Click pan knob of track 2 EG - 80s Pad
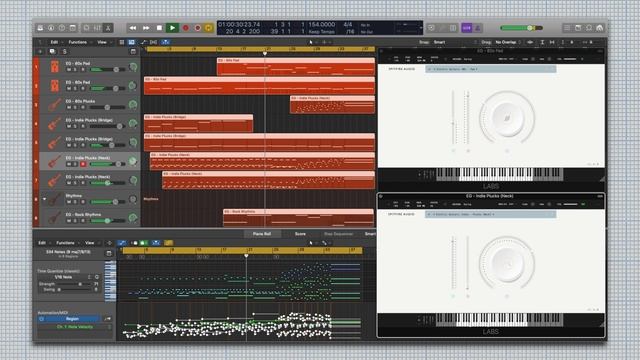Viewport: 640px width, 360px height. pyautogui.click(x=132, y=86)
